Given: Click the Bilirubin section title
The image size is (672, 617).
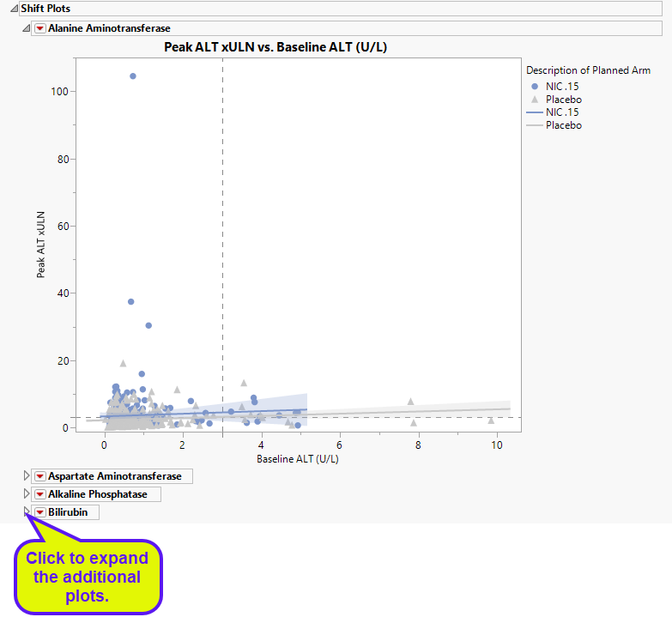Looking at the screenshot, I should pyautogui.click(x=68, y=512).
